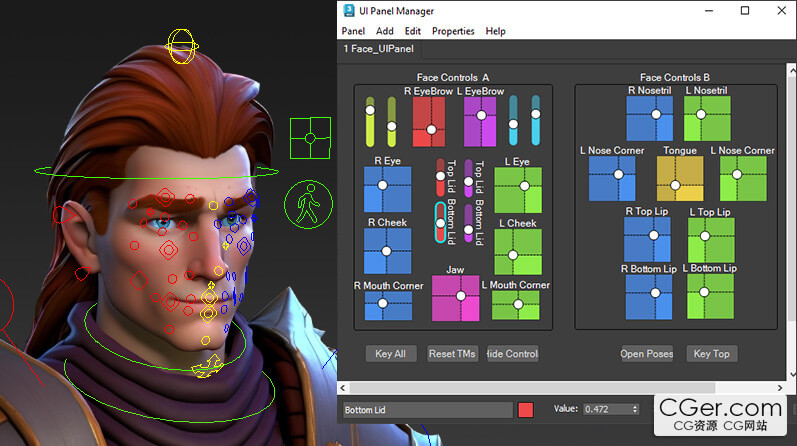Click the red color swatch beside Bottom Lid
This screenshot has width=797, height=446.
click(x=526, y=410)
